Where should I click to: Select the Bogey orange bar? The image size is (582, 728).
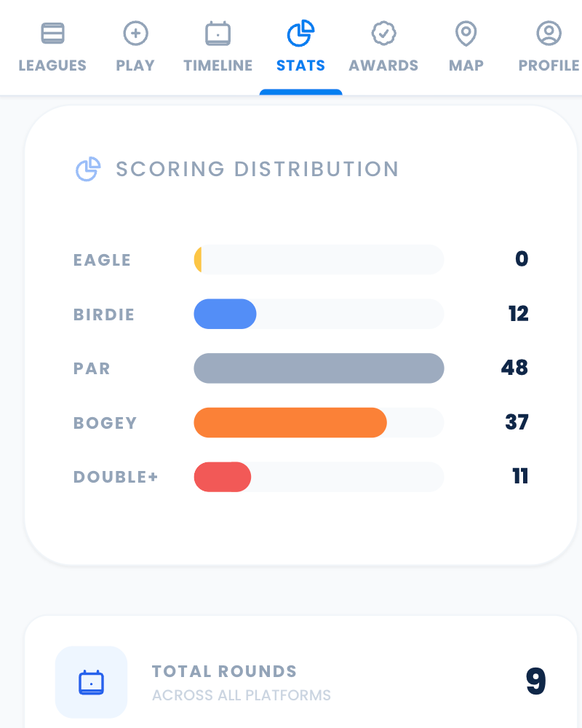point(290,422)
